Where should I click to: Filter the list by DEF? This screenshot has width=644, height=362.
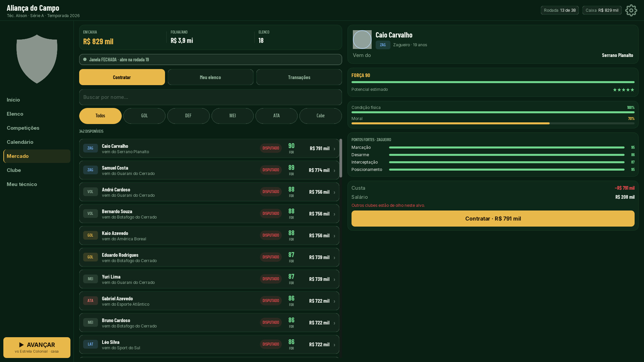click(189, 116)
